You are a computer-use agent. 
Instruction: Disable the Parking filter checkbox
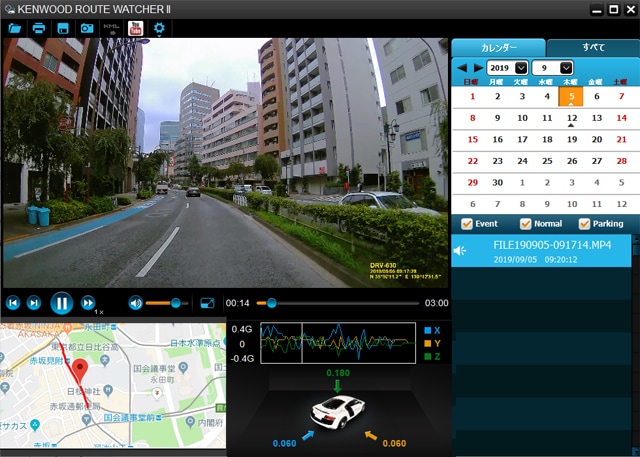(x=585, y=224)
